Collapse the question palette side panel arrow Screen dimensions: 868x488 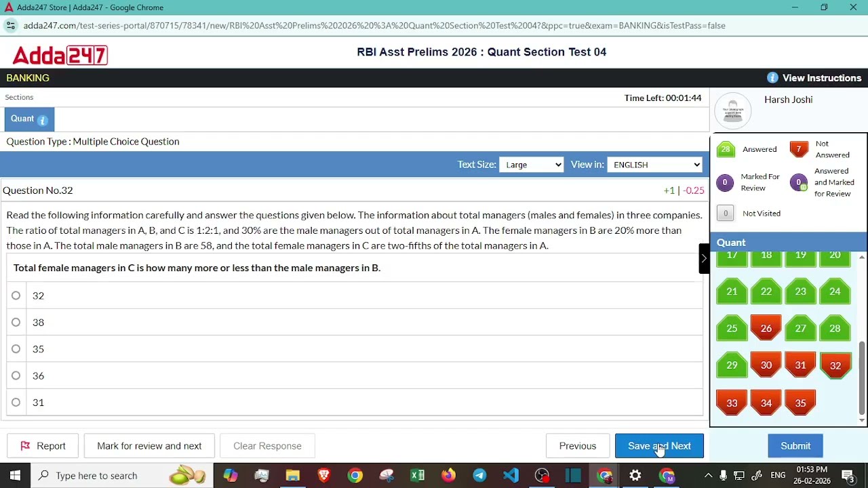tap(704, 258)
